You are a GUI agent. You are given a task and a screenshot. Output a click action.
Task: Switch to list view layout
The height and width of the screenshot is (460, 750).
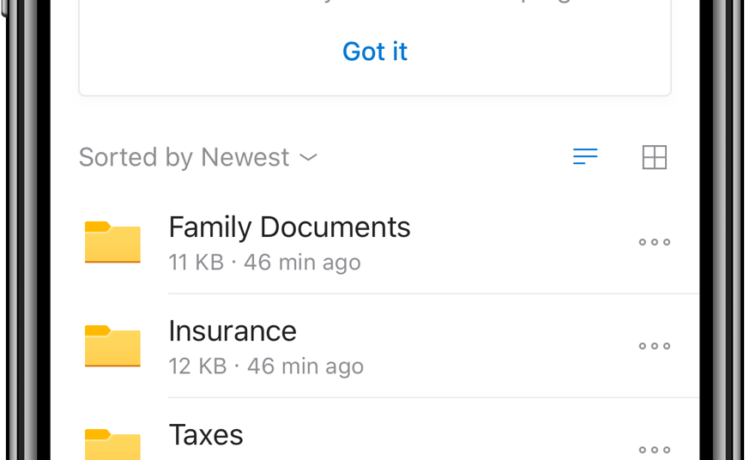(585, 157)
